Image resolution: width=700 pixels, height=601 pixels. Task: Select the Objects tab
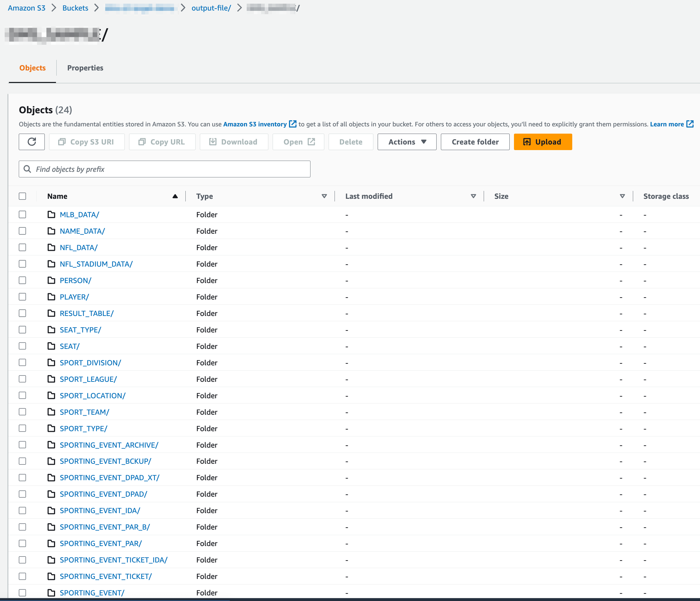click(33, 68)
